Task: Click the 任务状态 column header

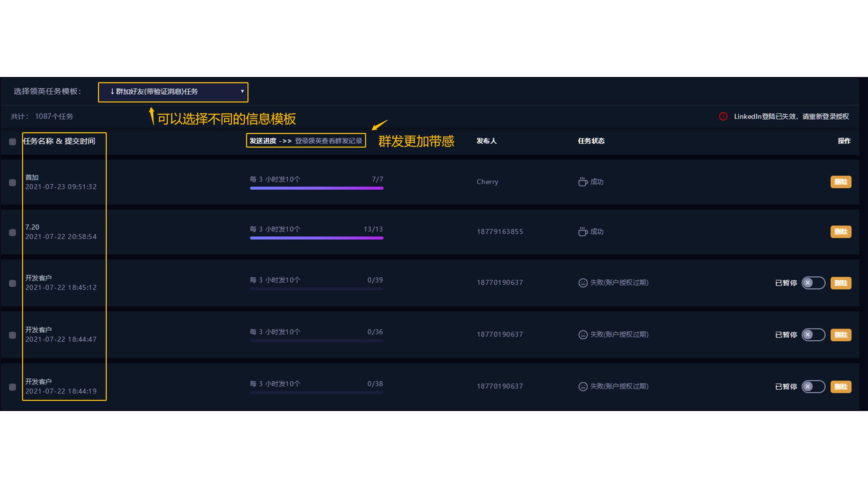Action: click(x=591, y=141)
